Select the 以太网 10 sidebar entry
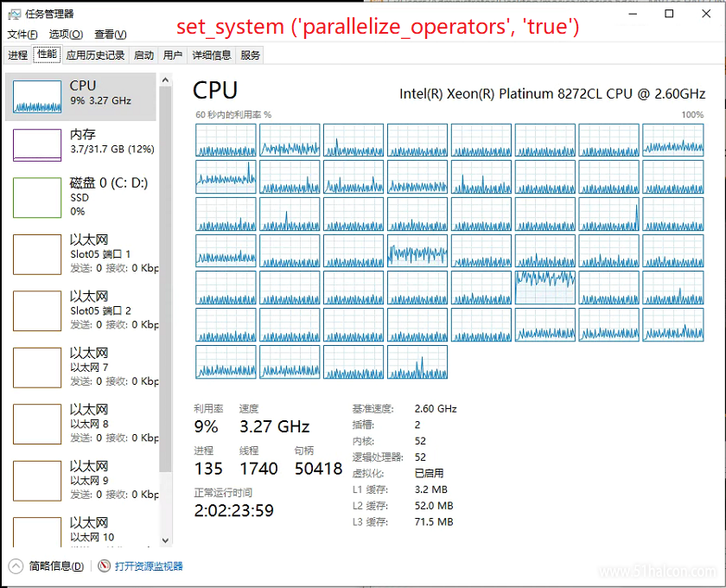The width and height of the screenshot is (726, 588). coord(81,529)
